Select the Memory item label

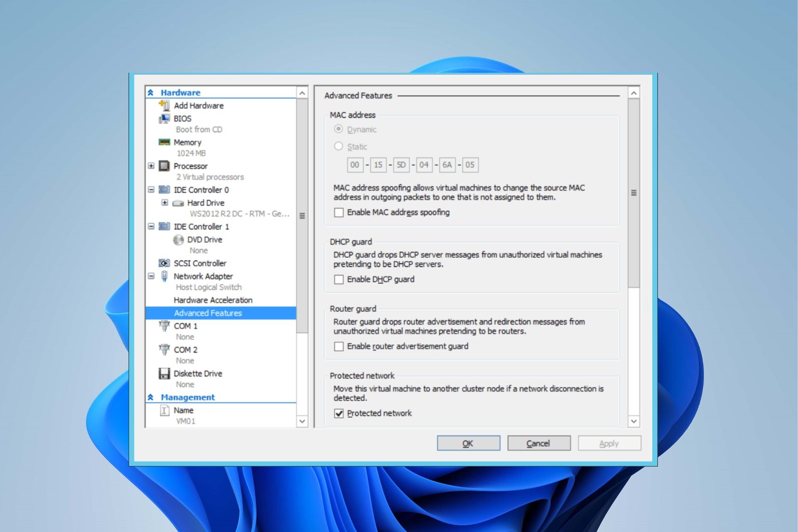click(x=187, y=142)
